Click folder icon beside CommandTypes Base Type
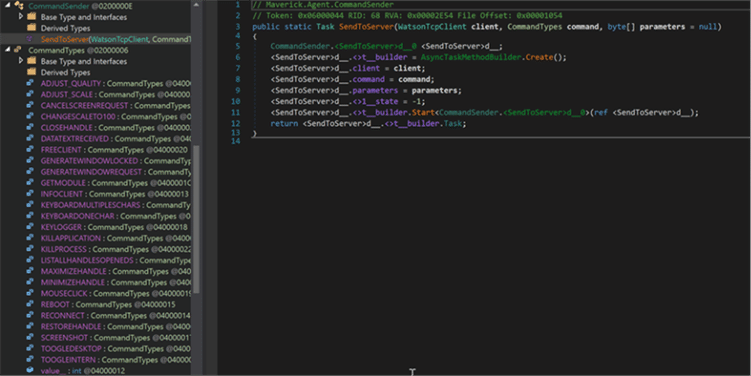751x376 pixels. [32, 61]
